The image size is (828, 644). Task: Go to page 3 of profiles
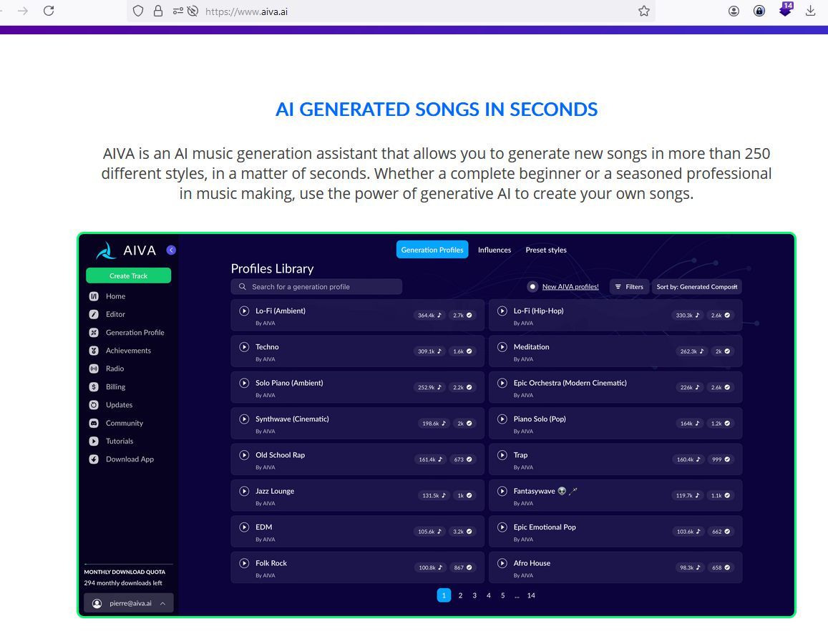coord(474,595)
